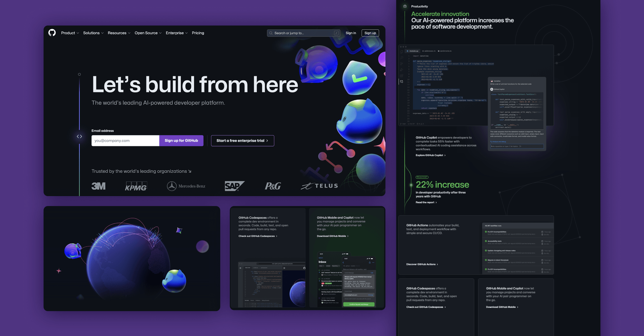Open the Pricing nav item
Viewport: 644px width, 336px height.
coord(198,33)
